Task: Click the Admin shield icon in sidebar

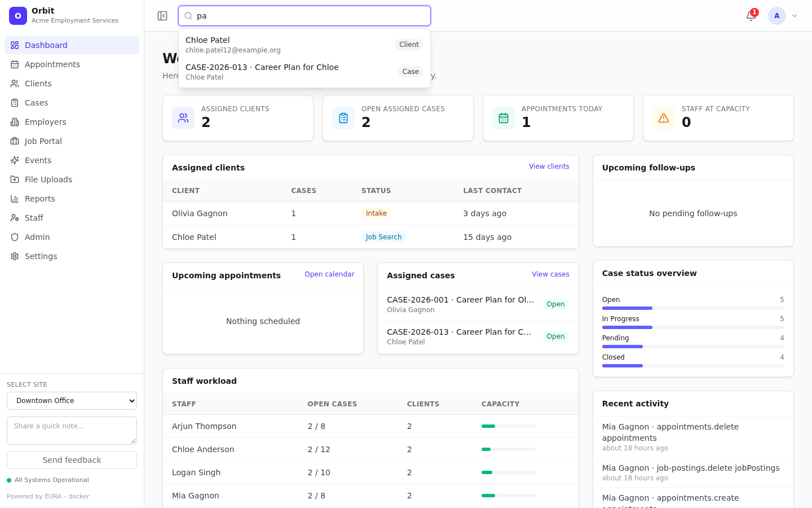Action: point(15,237)
